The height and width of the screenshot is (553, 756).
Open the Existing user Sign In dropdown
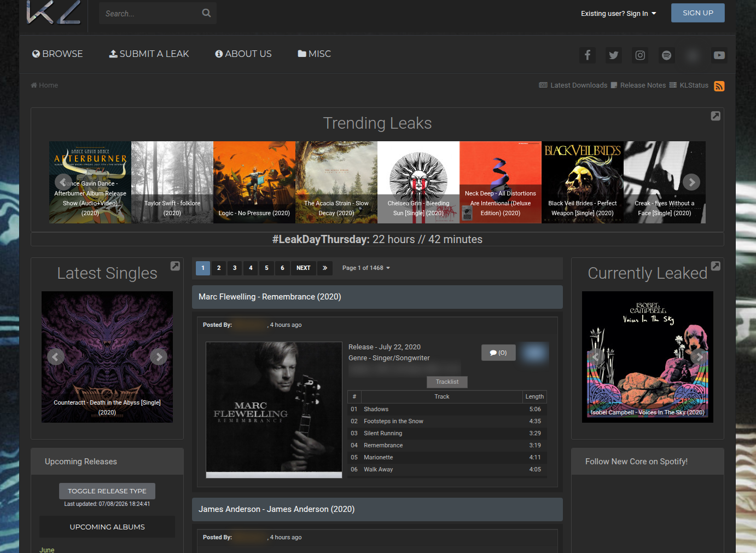coord(618,14)
